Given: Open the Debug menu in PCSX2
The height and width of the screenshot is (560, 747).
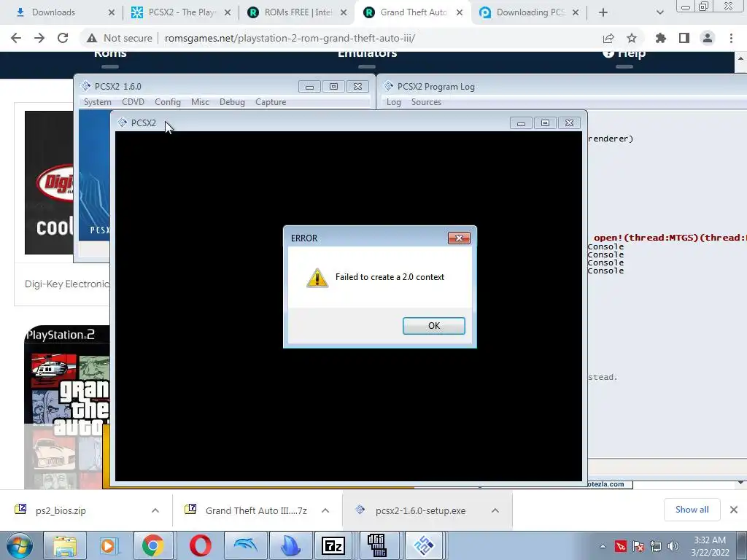Looking at the screenshot, I should (x=232, y=102).
